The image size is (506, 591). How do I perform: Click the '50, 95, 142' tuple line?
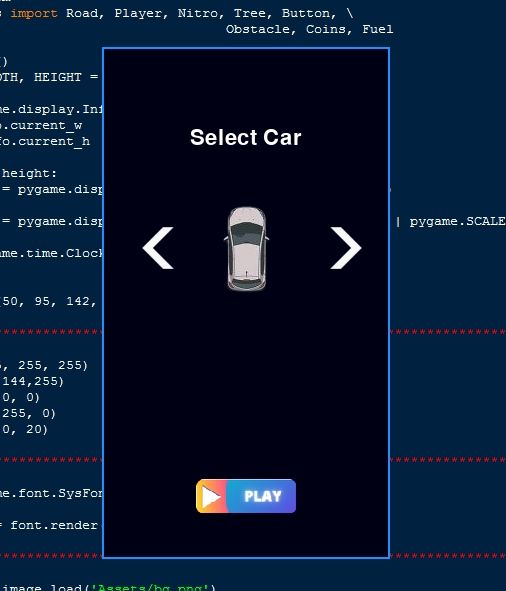tap(48, 302)
